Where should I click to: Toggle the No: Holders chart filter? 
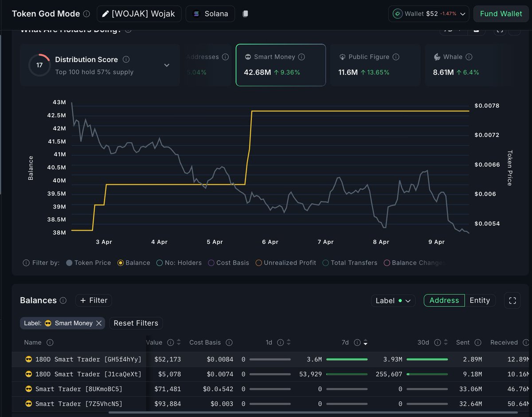[x=179, y=263]
